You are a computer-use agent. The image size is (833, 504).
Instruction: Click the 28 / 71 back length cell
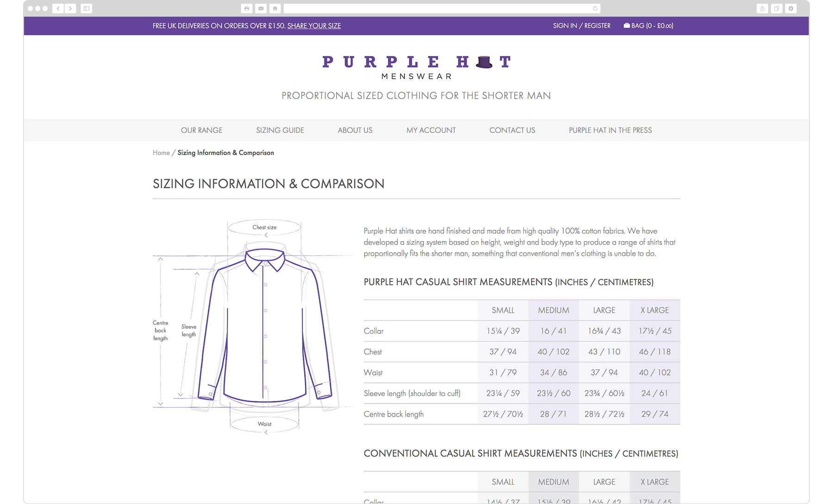click(553, 414)
